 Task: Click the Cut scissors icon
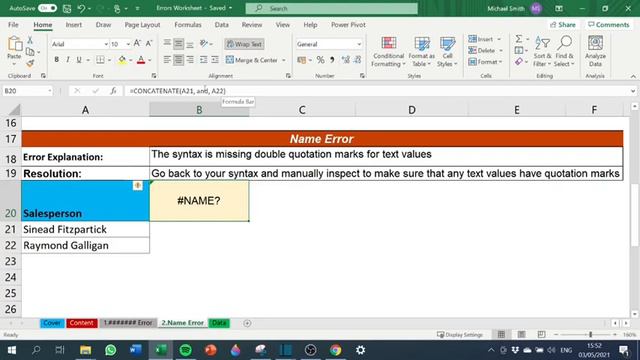click(x=30, y=40)
